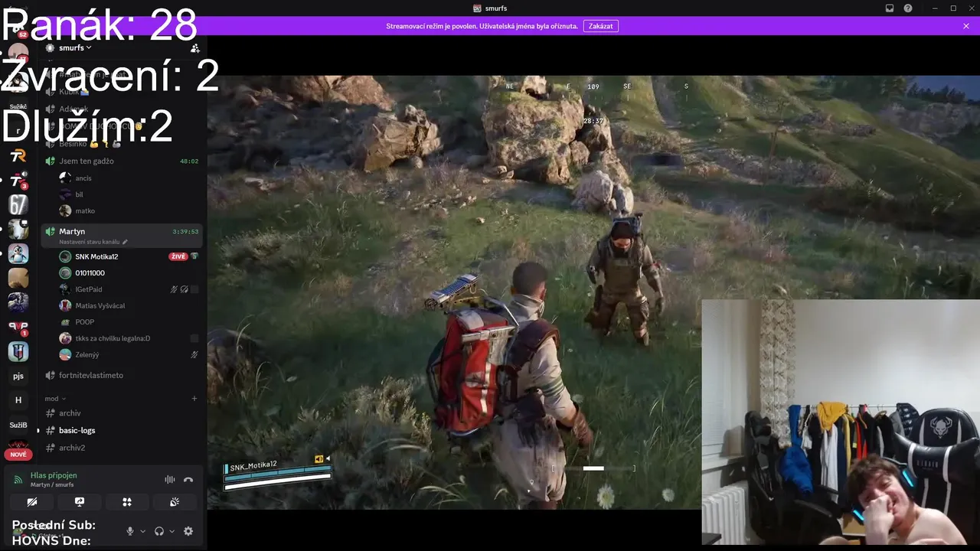Open the SužiB server icon
The width and height of the screenshot is (980, 551).
click(18, 425)
